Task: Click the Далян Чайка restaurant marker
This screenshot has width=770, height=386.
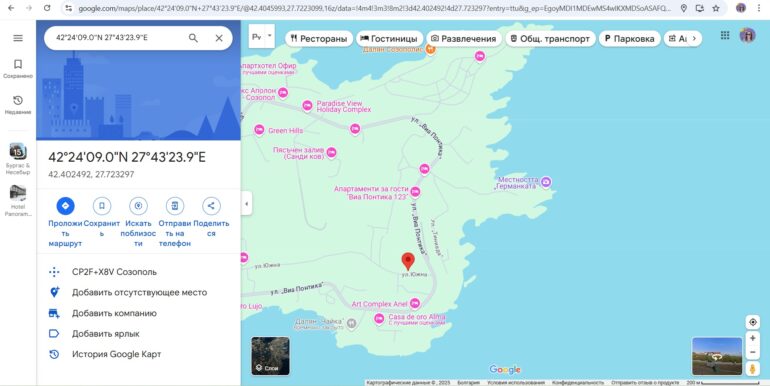Action: 352,323
